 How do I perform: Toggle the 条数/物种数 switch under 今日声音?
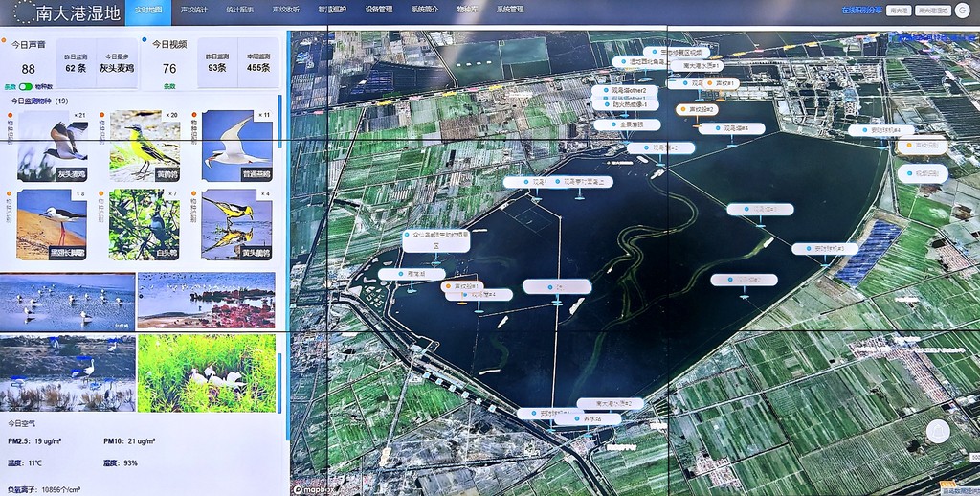point(26,87)
